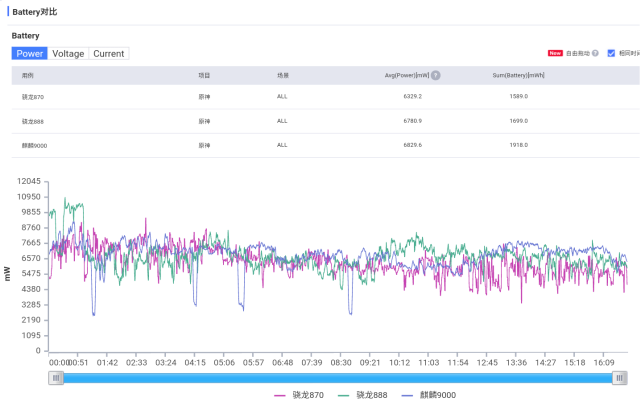The width and height of the screenshot is (641, 410).
Task: Click the blue time range bar
Action: point(338,377)
